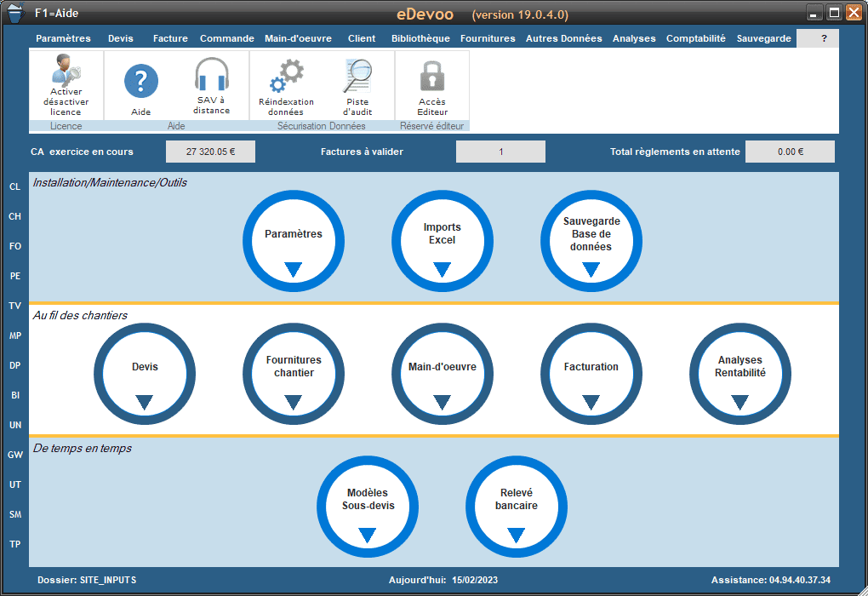
Task: Switch to the Comptabilité menu tab
Action: click(695, 38)
